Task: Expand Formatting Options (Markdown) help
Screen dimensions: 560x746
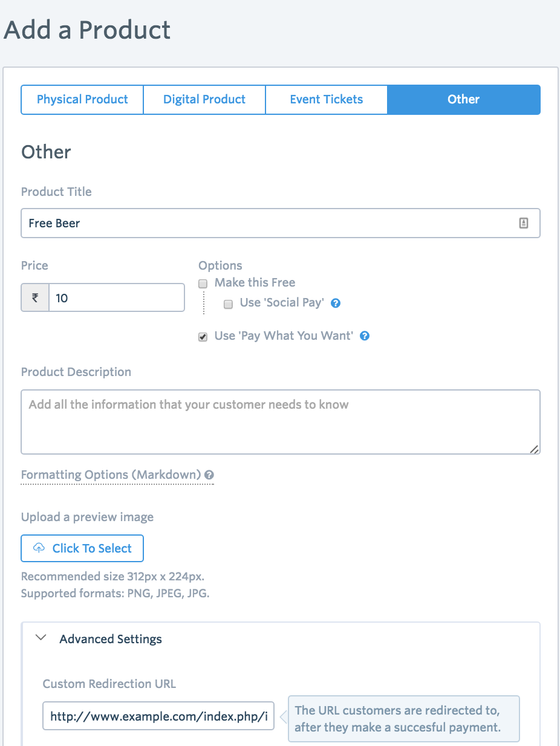Action: (x=111, y=475)
